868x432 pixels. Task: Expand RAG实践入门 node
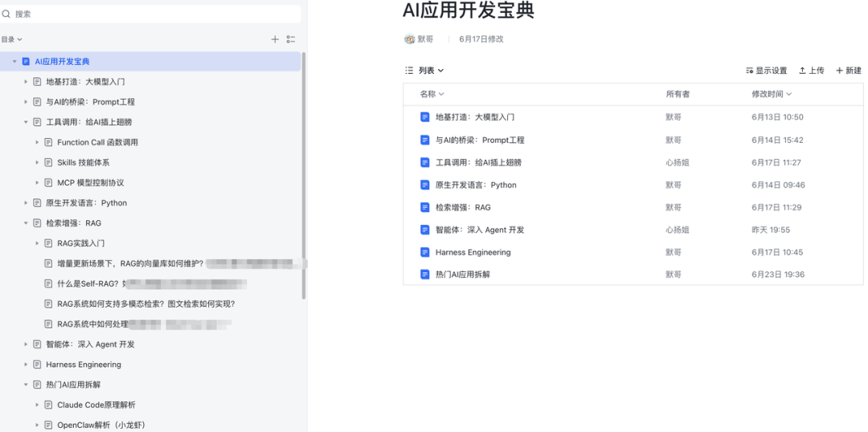coord(37,243)
